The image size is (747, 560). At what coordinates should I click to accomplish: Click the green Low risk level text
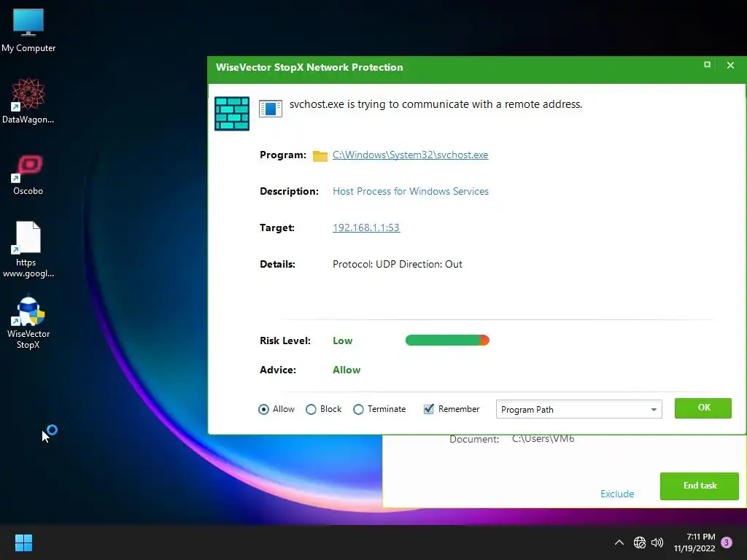pos(343,341)
